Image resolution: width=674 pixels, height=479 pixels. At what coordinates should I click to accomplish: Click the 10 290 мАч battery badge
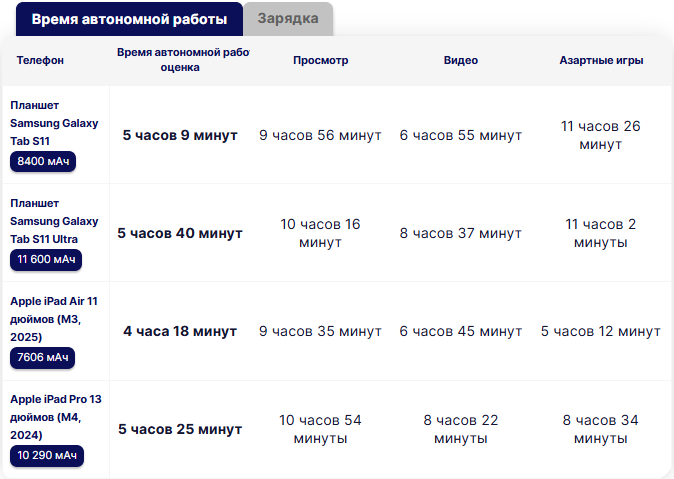[x=47, y=456]
